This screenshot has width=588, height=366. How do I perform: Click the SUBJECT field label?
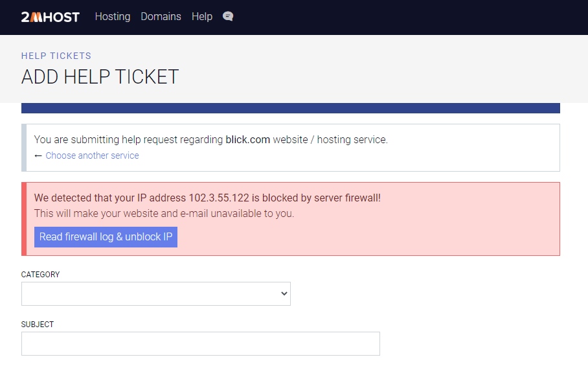coord(38,325)
